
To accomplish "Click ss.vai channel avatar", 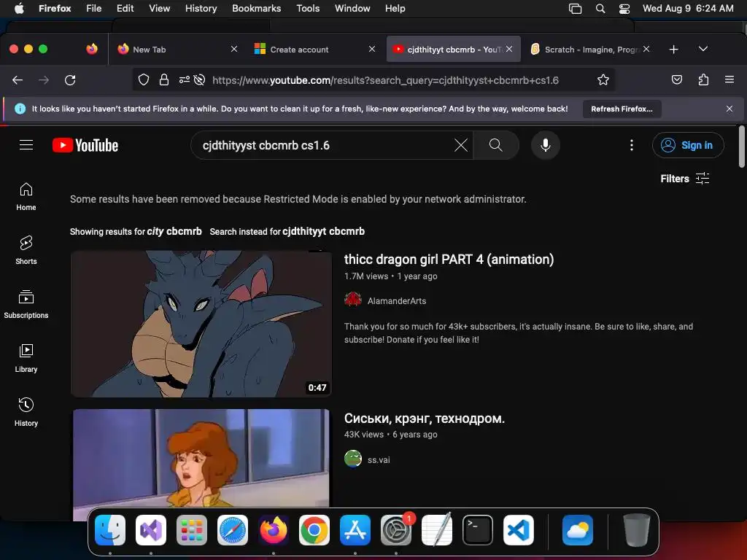I will pos(353,459).
